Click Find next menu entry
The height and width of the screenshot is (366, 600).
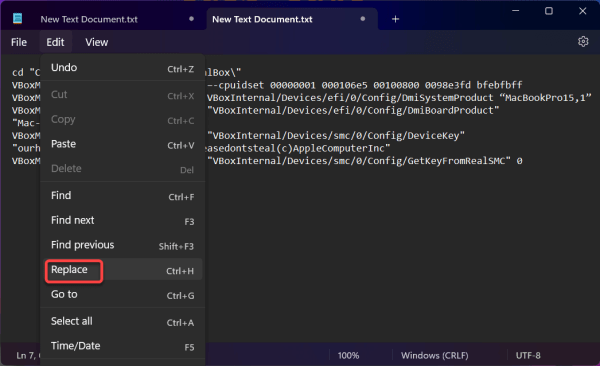pos(122,221)
